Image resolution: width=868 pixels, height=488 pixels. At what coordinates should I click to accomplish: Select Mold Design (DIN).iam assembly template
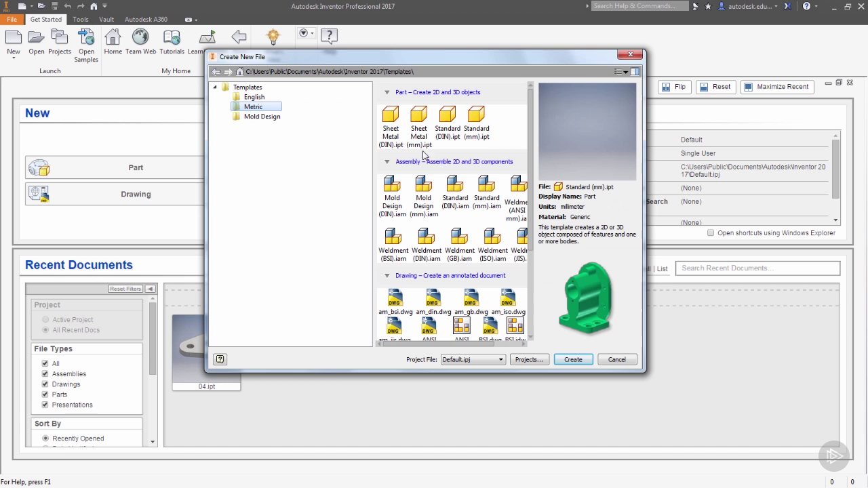pyautogui.click(x=392, y=196)
